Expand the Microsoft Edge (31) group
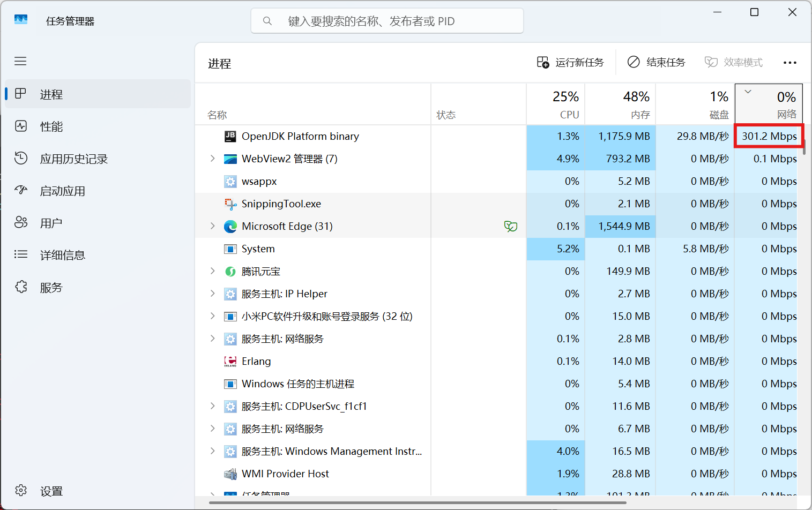Viewport: 812px width, 510px height. 213,226
